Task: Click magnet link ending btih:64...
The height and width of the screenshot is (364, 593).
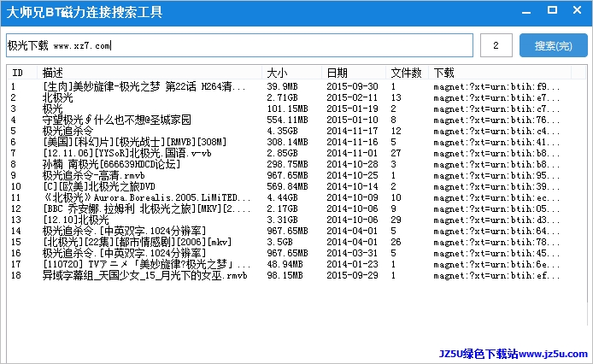Action: click(x=496, y=232)
